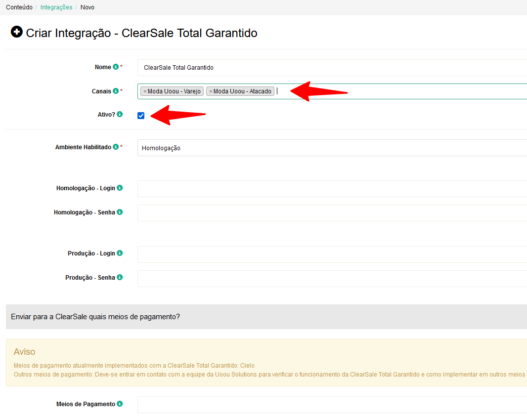Viewport: 527px width, 420px height.
Task: Remove the Moda Uoou - Varejo tag
Action: [145, 91]
